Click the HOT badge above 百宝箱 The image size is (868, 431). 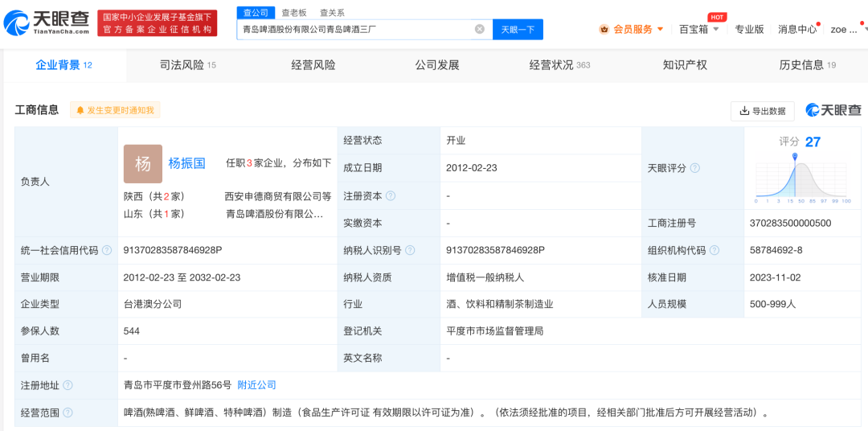pos(717,17)
